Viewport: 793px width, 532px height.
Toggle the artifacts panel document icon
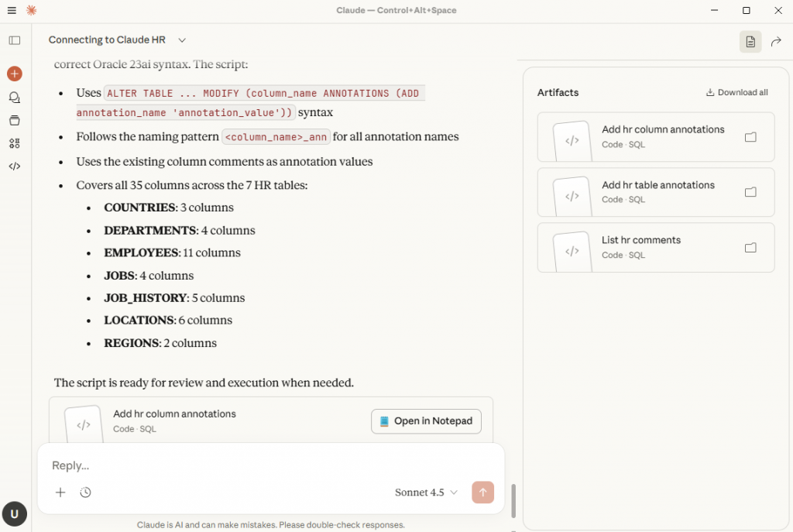(750, 42)
